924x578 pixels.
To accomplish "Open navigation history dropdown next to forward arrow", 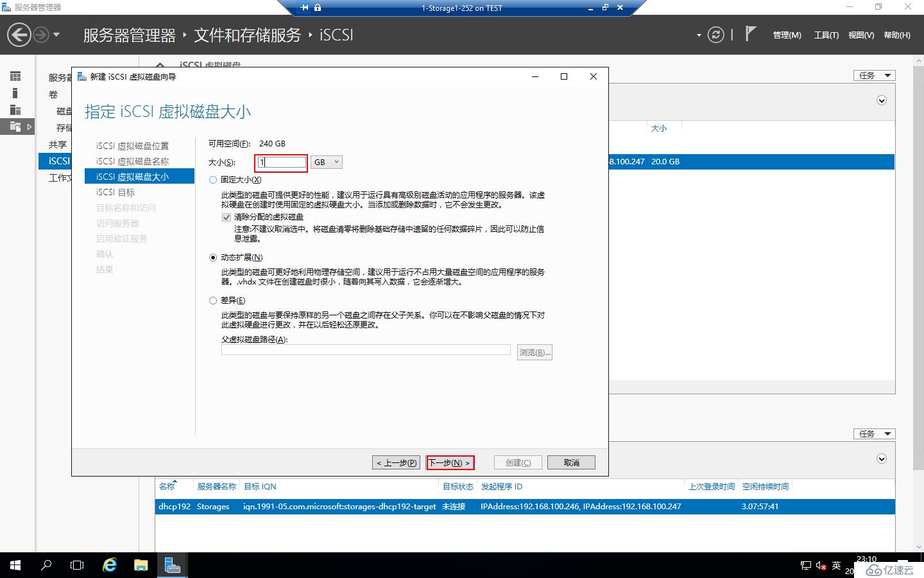I will pos(56,35).
